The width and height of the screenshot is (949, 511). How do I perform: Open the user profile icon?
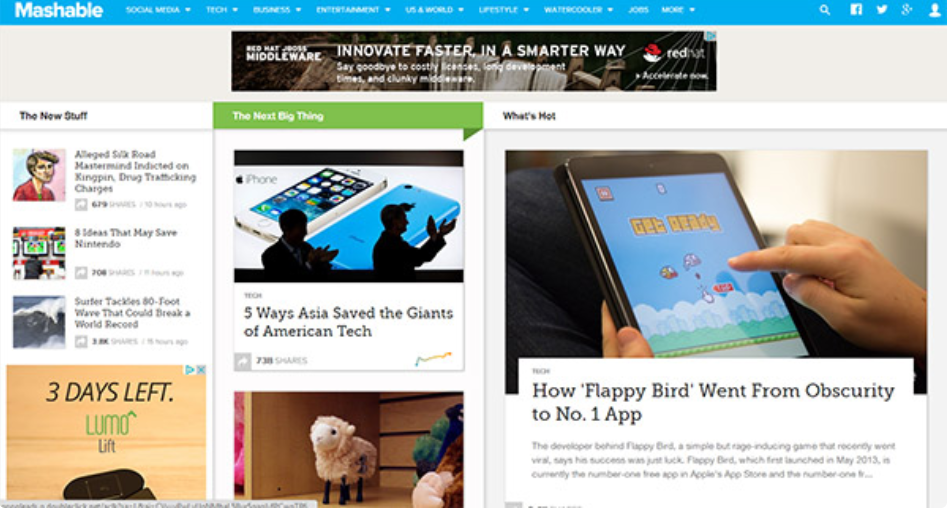[x=934, y=10]
